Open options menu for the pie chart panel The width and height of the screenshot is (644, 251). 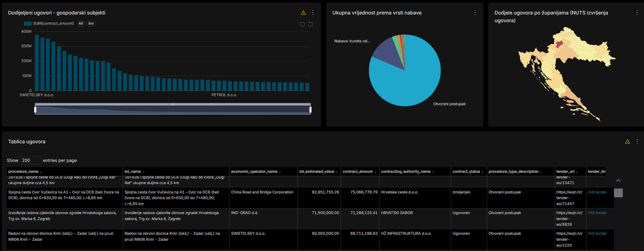tap(475, 13)
